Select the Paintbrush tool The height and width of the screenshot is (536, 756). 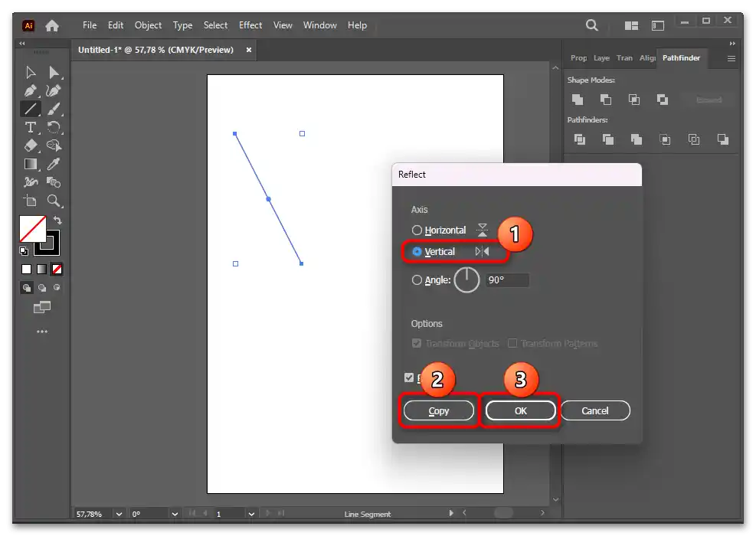54,109
